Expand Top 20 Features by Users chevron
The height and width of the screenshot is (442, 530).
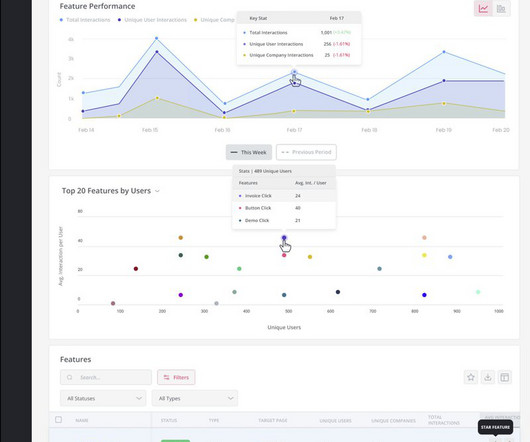tap(157, 191)
